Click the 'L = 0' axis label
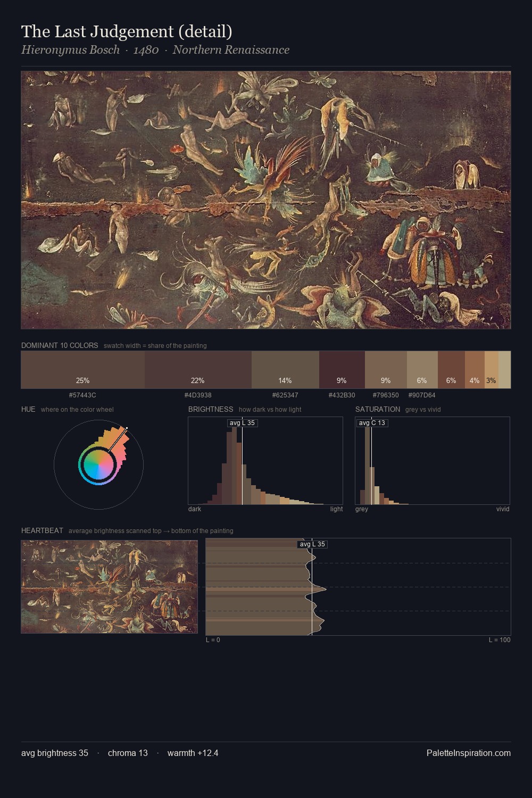The height and width of the screenshot is (798, 532). click(x=213, y=640)
